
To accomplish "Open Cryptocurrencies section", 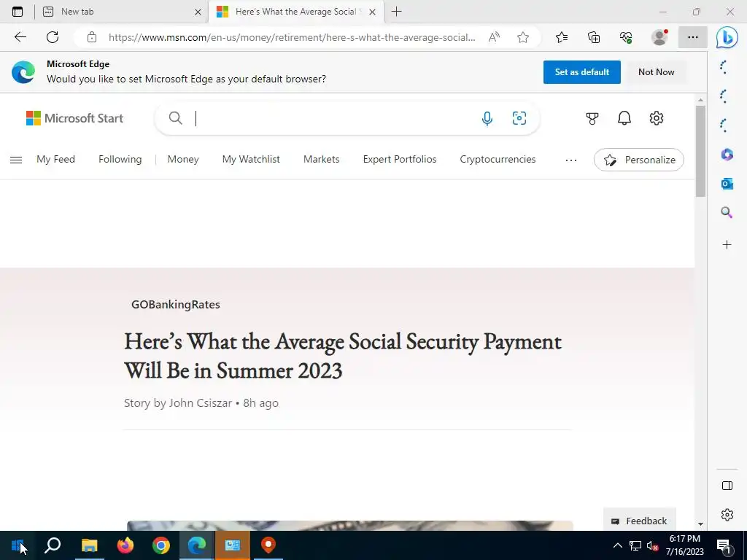I will pyautogui.click(x=498, y=159).
